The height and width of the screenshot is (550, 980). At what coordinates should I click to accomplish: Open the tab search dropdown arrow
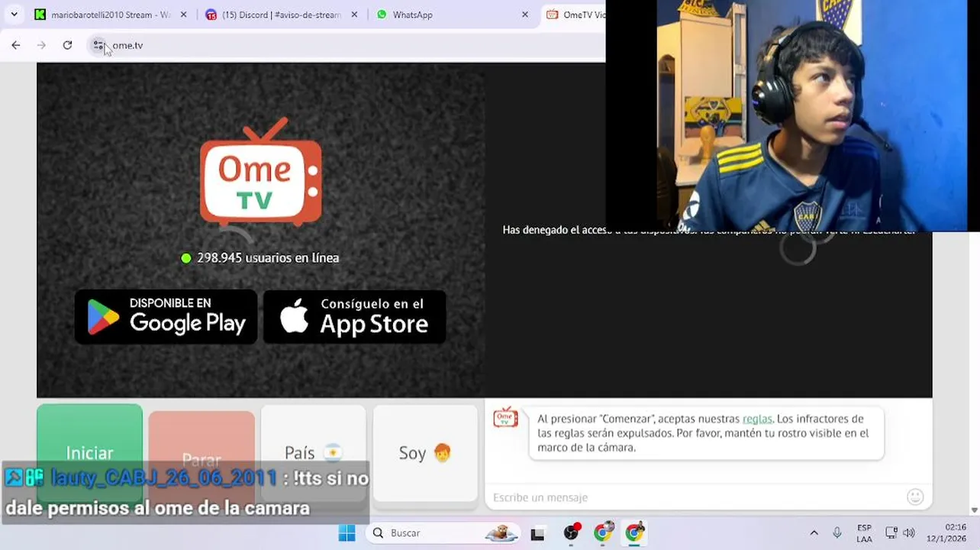[14, 15]
